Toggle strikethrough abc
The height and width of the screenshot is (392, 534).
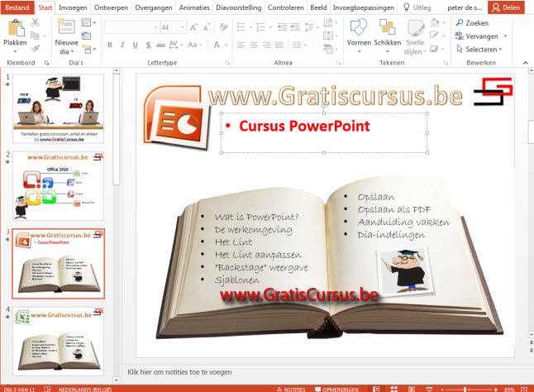click(160, 45)
